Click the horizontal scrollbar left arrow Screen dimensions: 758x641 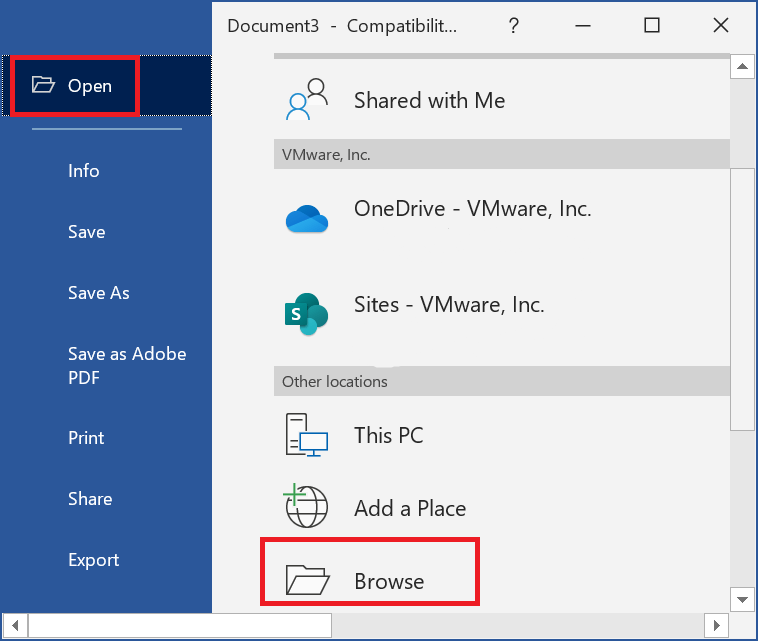(15, 626)
